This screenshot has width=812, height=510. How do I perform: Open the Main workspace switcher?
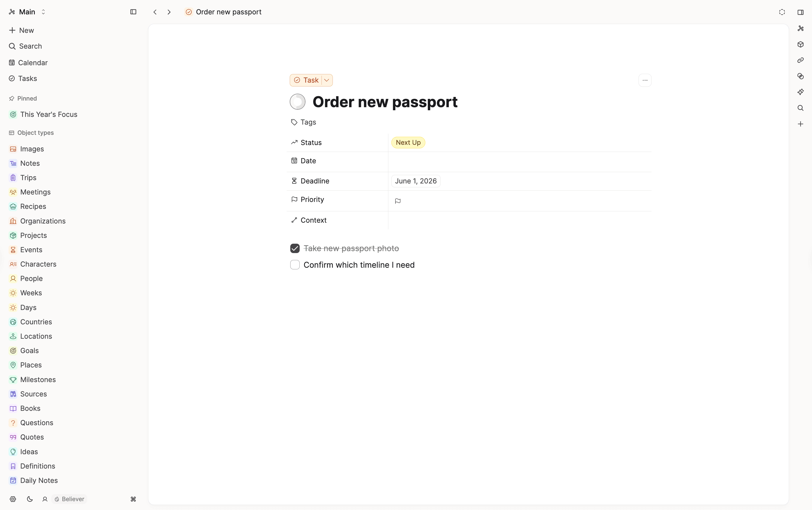click(27, 12)
